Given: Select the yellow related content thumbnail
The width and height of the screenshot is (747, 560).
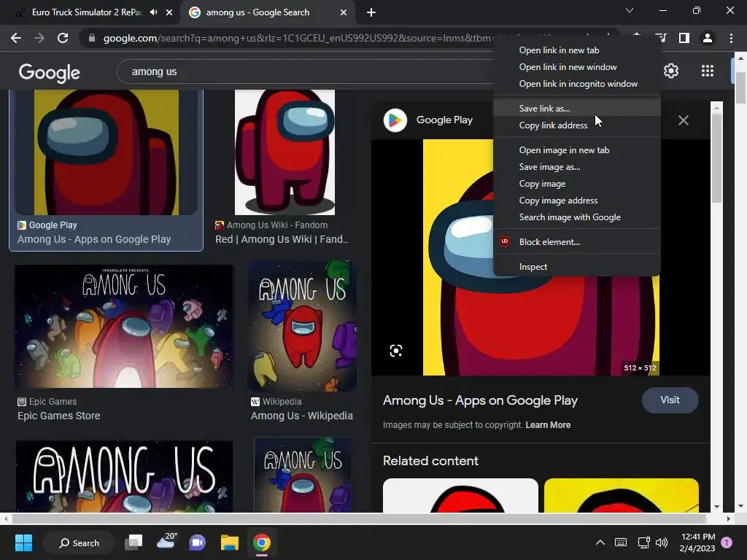Looking at the screenshot, I should coord(622,496).
